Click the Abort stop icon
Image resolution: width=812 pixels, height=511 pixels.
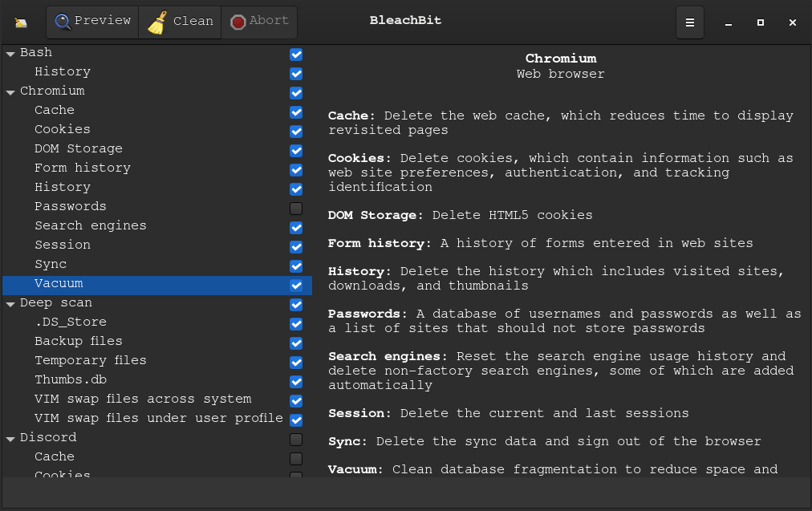coord(238,22)
